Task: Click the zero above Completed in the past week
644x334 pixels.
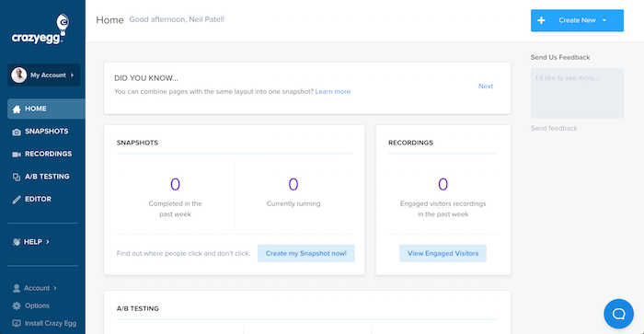Action: point(176,184)
